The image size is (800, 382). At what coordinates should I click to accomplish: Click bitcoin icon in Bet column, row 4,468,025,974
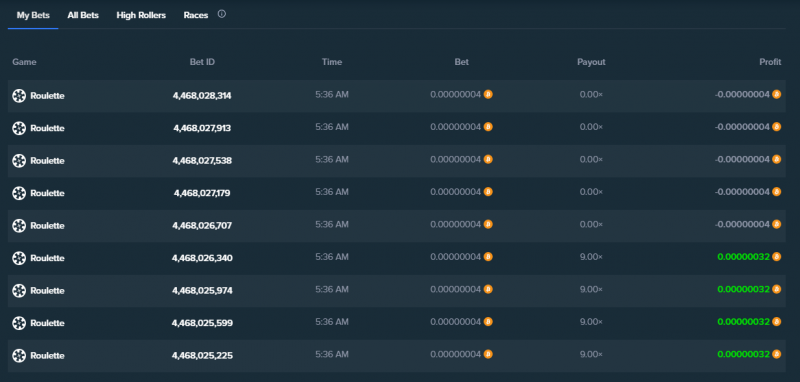click(x=488, y=289)
